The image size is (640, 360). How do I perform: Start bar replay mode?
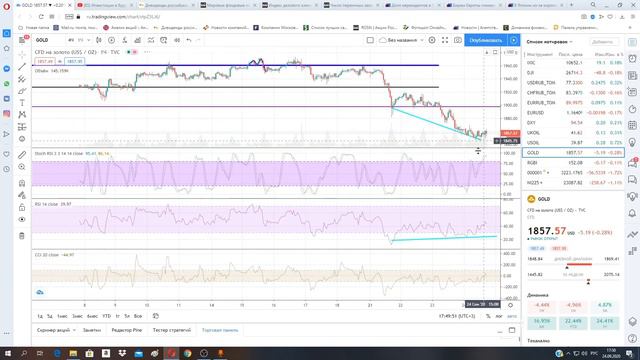click(x=177, y=40)
